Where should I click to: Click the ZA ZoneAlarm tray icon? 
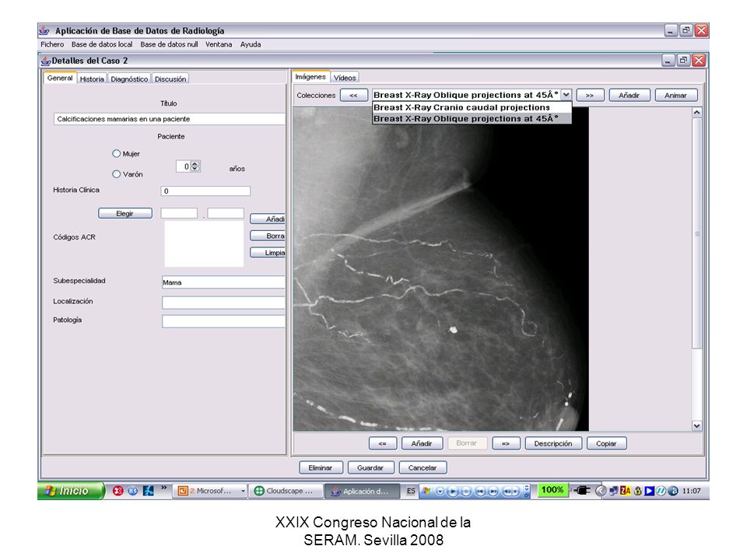tap(625, 491)
